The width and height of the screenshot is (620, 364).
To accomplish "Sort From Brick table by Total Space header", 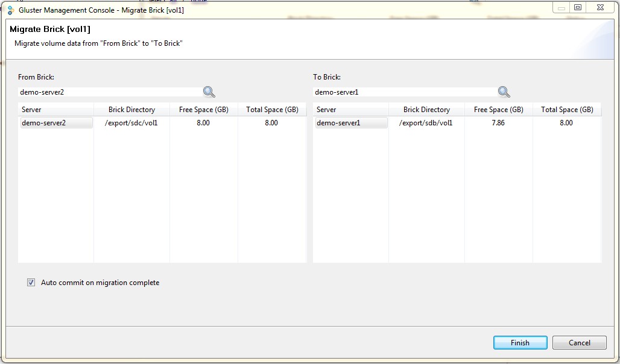I will coord(272,110).
